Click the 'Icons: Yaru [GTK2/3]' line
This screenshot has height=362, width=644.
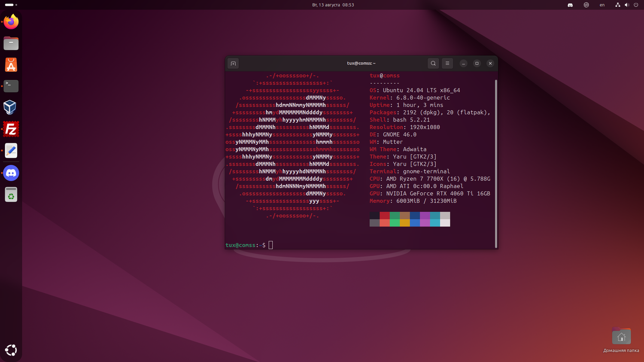coord(403,164)
